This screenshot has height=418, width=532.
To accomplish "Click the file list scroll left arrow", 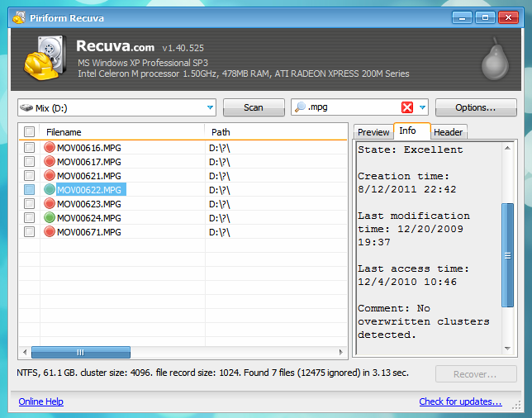I will click(x=25, y=352).
